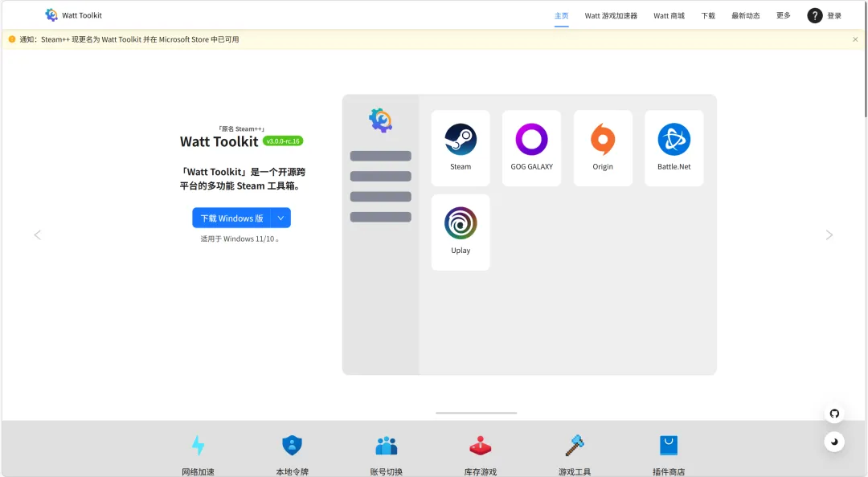868x477 pixels.
Task: Select the Origin platform icon
Action: pos(603,139)
